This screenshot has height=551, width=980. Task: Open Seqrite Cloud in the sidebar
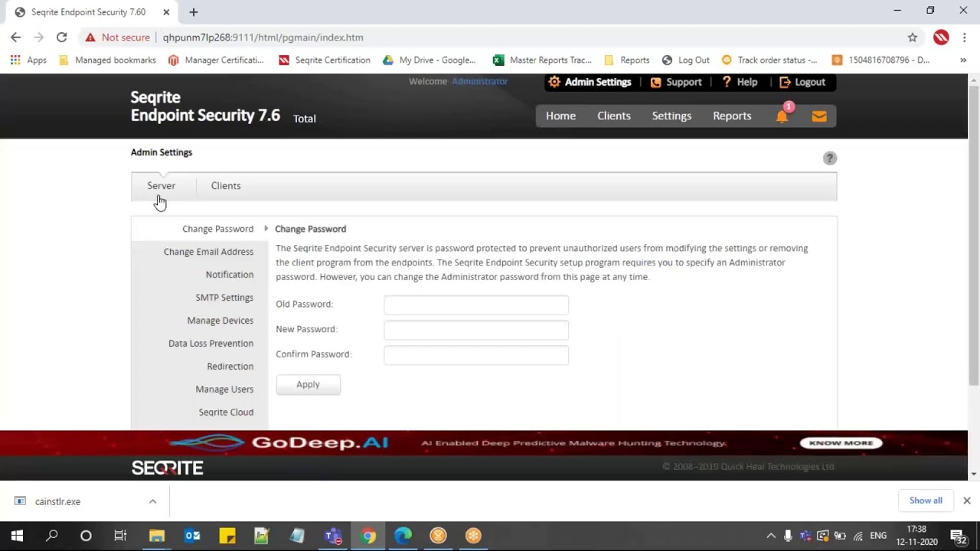[x=226, y=412]
